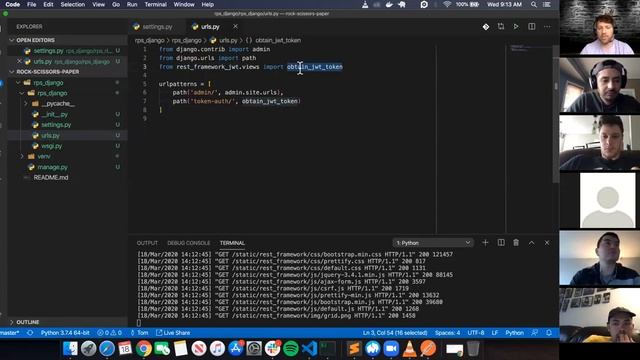Image resolution: width=640 pixels, height=360 pixels.
Task: Open the Go menu
Action: point(116,4)
